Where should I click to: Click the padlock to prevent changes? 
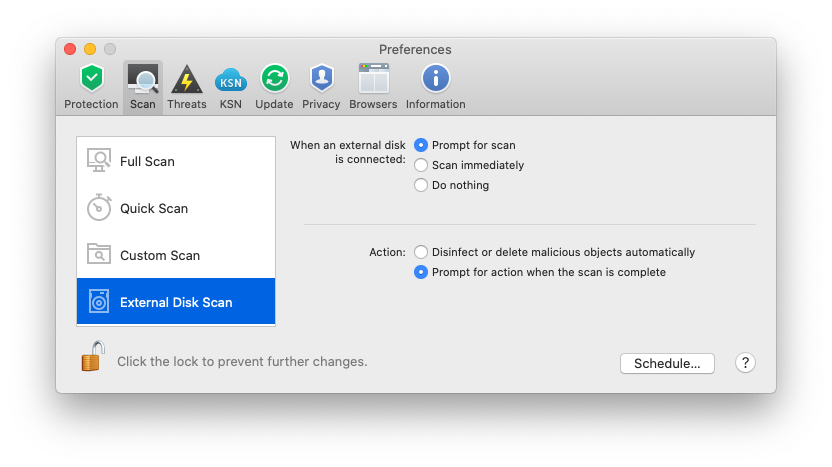[x=93, y=357]
